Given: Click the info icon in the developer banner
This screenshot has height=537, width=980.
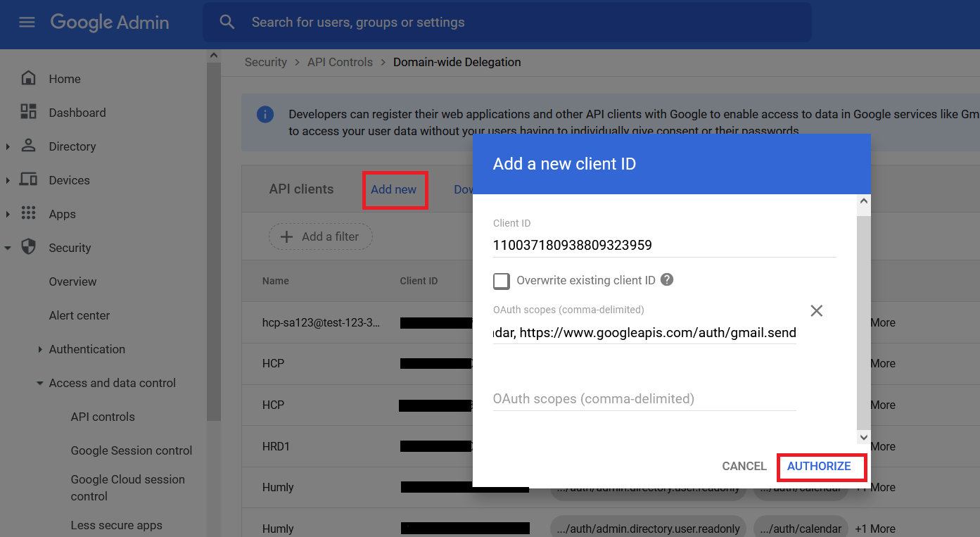Looking at the screenshot, I should [x=265, y=114].
